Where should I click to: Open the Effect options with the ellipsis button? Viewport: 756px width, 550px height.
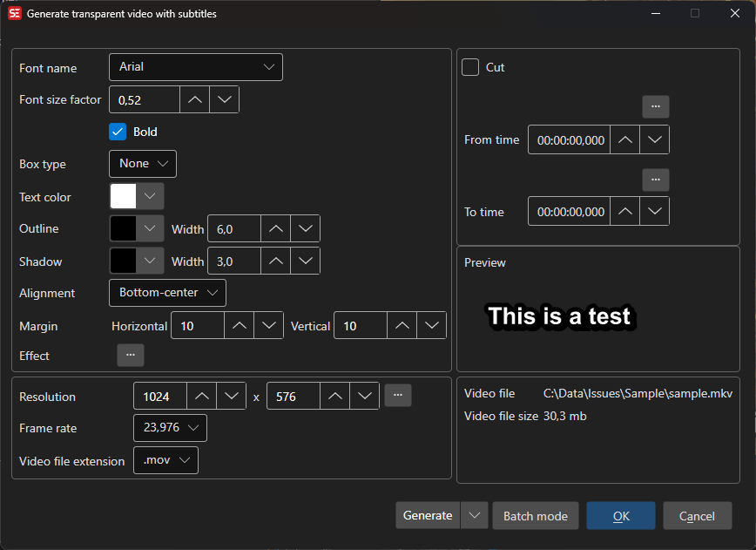[131, 355]
